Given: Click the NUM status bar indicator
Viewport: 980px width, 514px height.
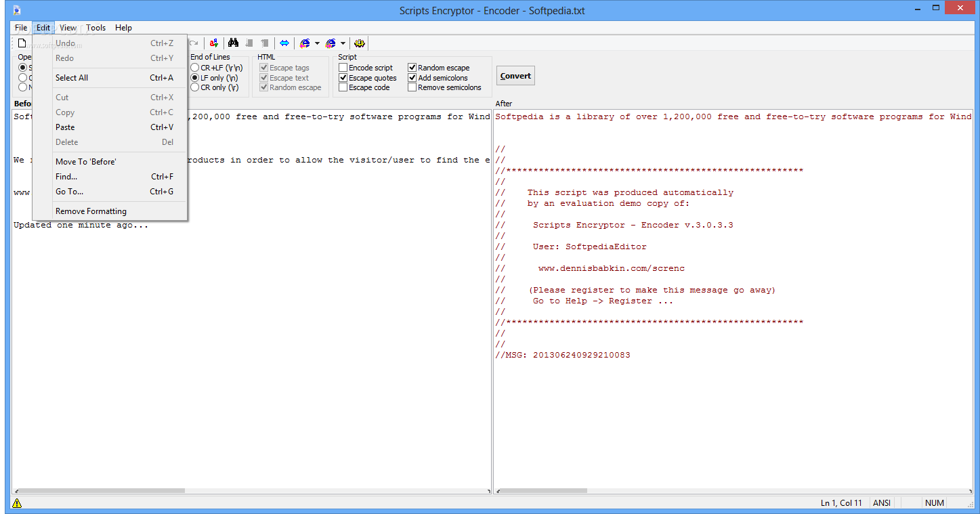Looking at the screenshot, I should (x=935, y=503).
